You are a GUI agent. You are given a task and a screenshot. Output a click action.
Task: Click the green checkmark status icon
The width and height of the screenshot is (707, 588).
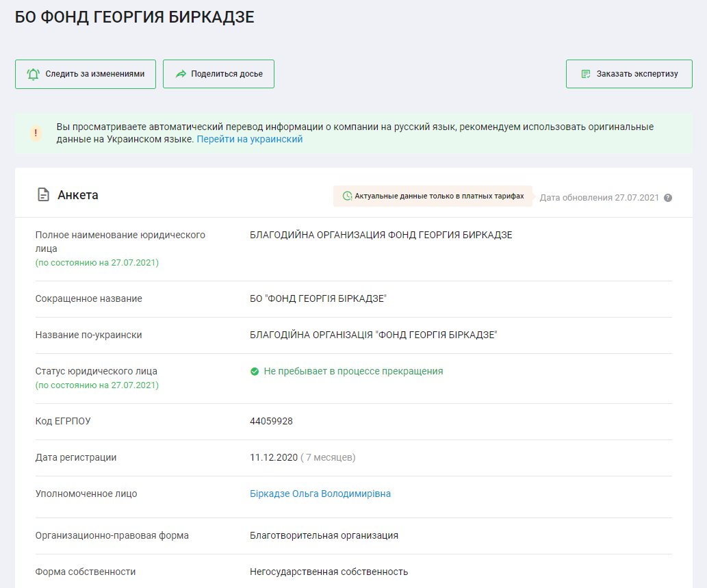pyautogui.click(x=255, y=371)
